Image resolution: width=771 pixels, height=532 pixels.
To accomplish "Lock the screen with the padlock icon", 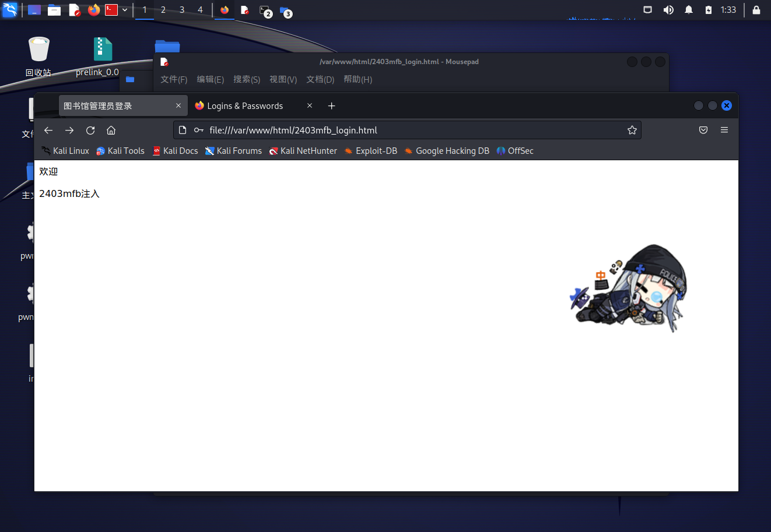I will 756,10.
